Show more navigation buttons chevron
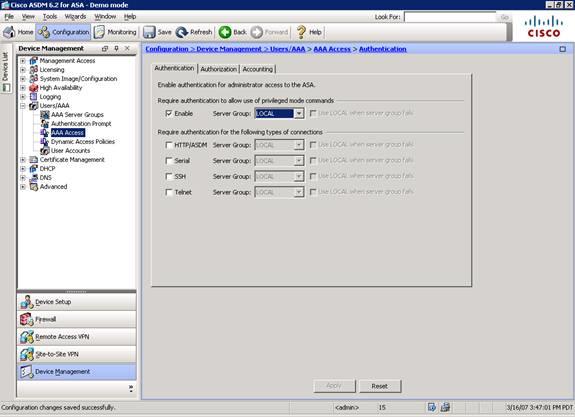 click(x=131, y=388)
